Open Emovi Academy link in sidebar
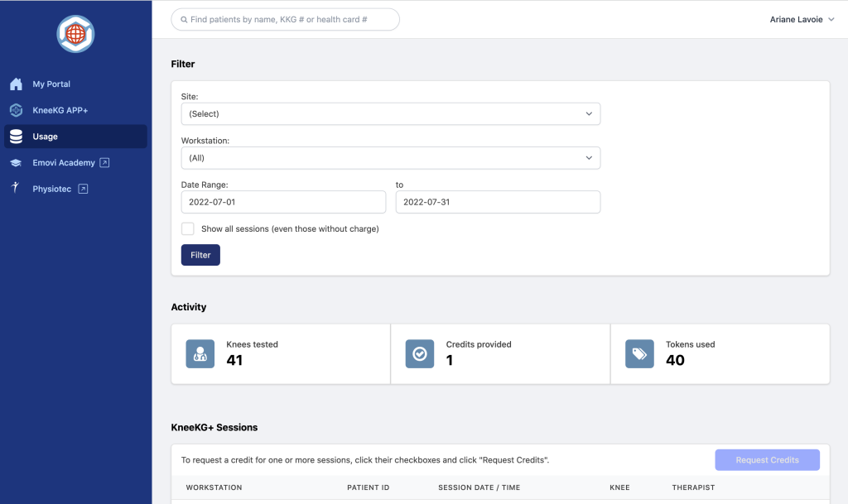This screenshot has width=848, height=504. [x=75, y=162]
